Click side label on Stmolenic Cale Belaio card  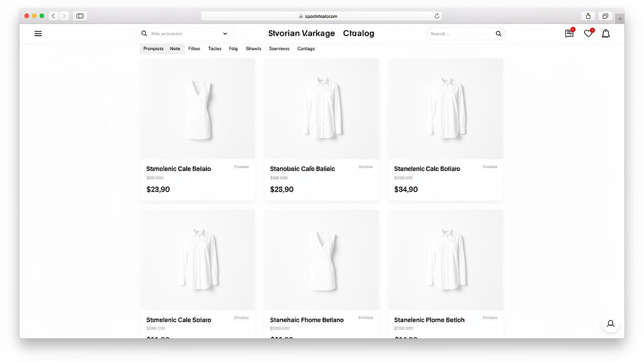242,167
